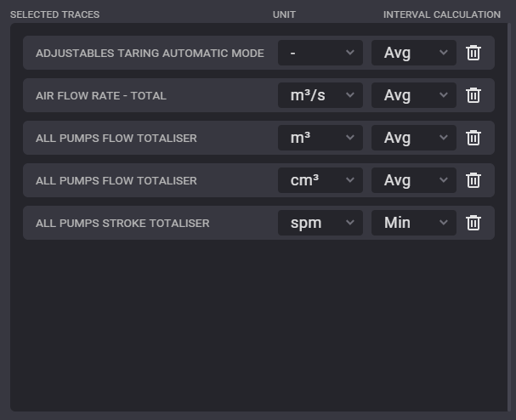
Task: Open Avg dropdown for Air Flow Rate - Total
Action: 414,95
